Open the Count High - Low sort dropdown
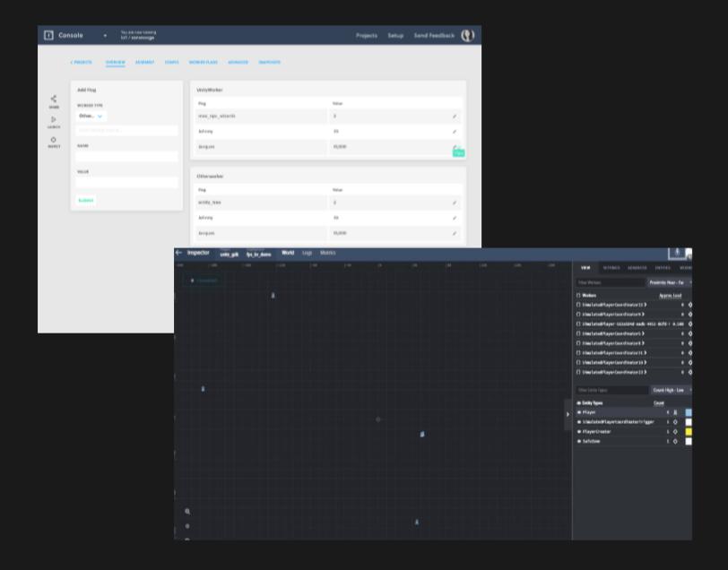 tap(671, 390)
